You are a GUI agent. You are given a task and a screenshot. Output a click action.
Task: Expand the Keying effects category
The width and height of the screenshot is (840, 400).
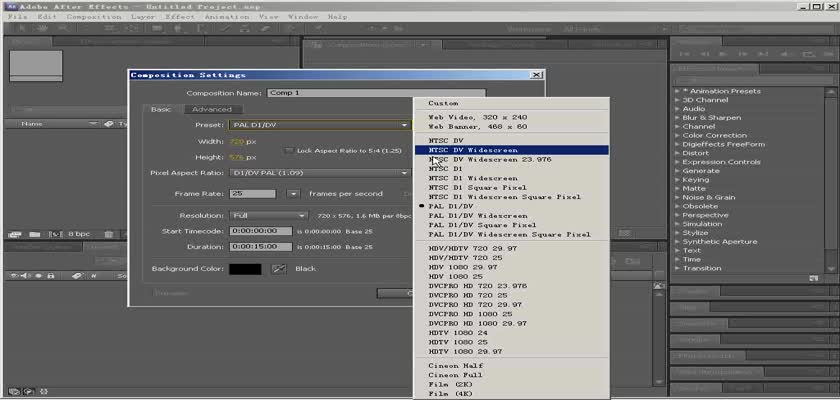pos(678,180)
